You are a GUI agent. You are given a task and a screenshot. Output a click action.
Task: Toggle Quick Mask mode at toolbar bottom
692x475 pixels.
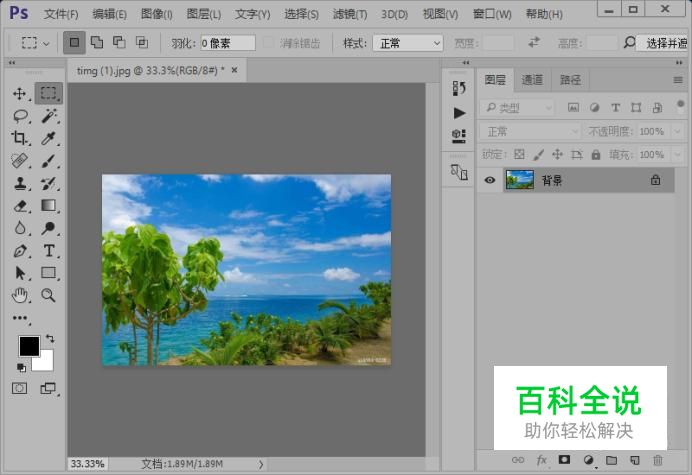pos(20,388)
